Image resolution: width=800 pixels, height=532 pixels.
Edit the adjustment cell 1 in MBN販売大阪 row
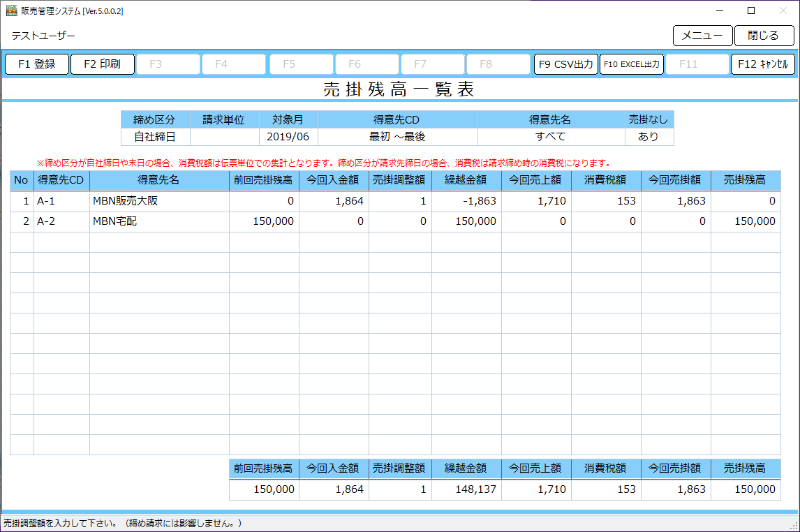point(400,202)
